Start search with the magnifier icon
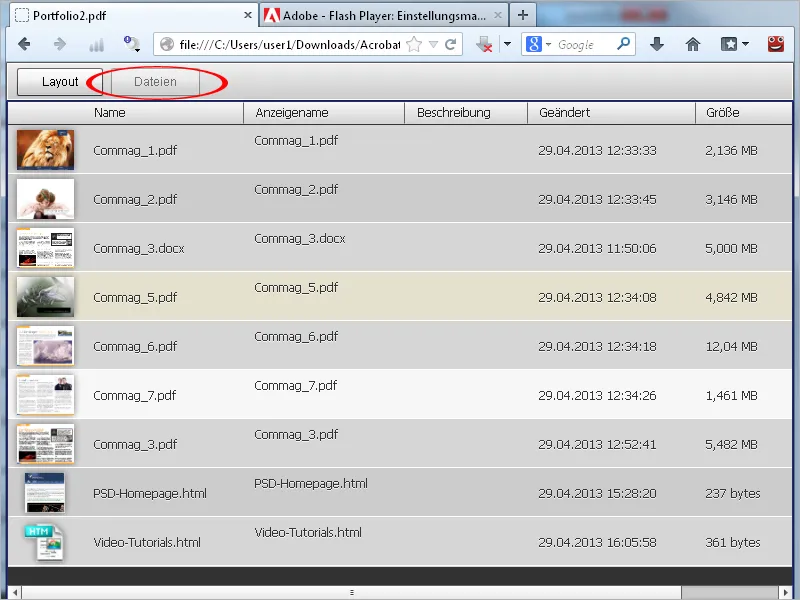This screenshot has width=800, height=600. (623, 44)
